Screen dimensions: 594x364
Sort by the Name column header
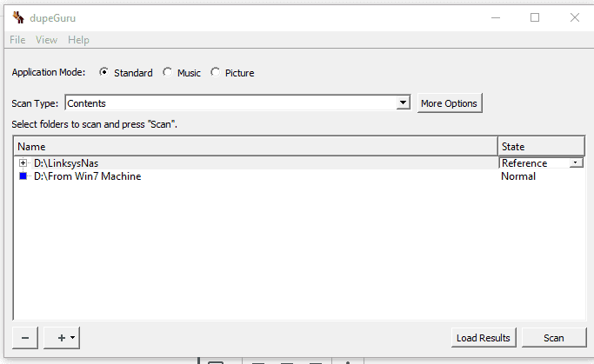coord(256,147)
